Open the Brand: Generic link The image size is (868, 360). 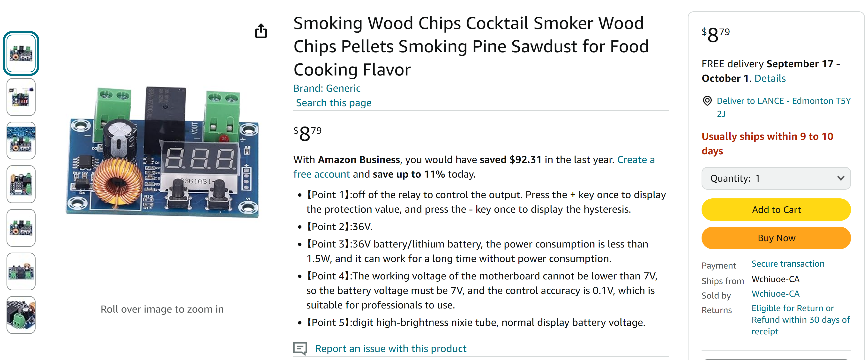(327, 88)
